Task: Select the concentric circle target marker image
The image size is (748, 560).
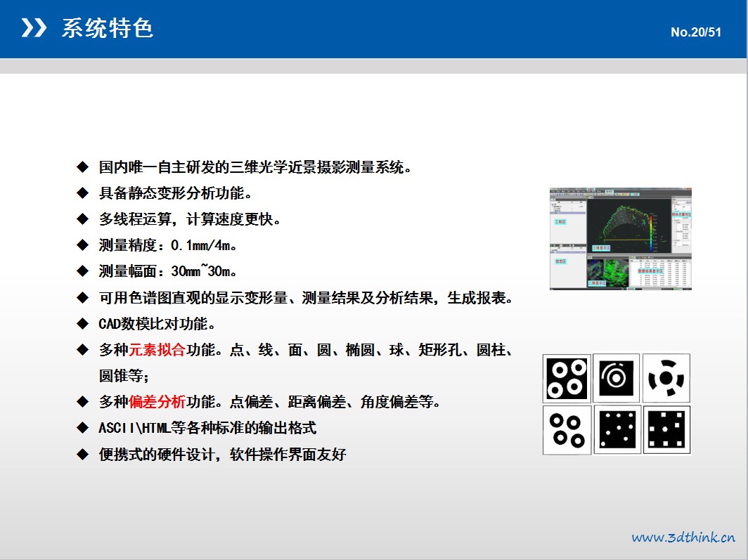Action: [617, 377]
